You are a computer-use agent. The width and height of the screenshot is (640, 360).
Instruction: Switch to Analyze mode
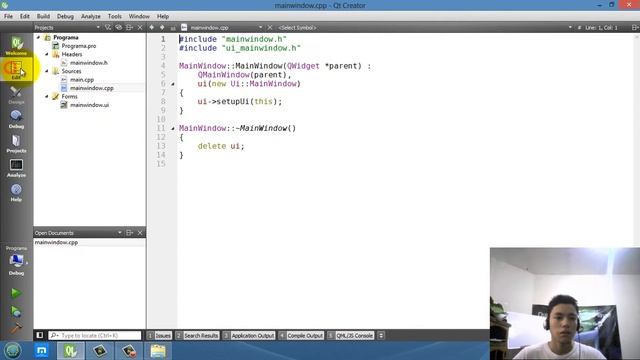[16, 168]
